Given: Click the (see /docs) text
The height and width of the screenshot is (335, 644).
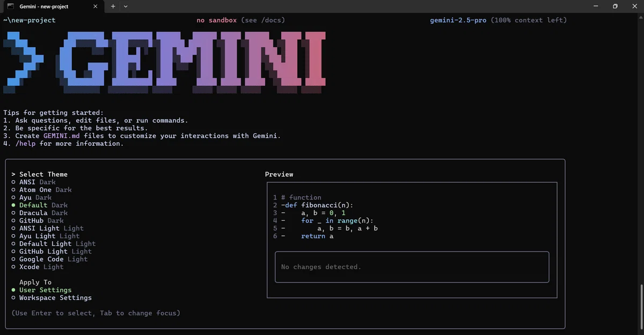Looking at the screenshot, I should click(263, 20).
